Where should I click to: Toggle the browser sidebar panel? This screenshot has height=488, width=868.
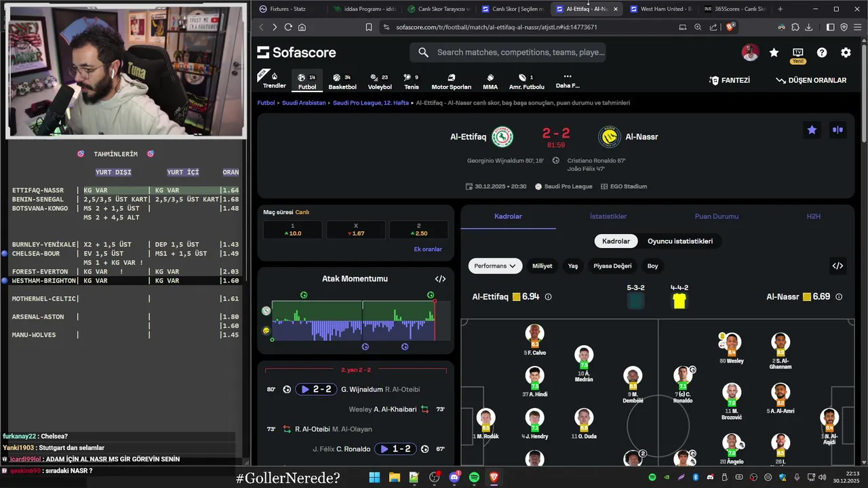[x=831, y=27]
